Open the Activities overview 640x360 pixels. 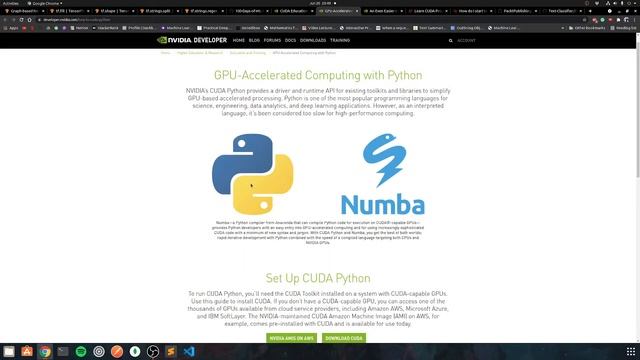coord(10,3)
